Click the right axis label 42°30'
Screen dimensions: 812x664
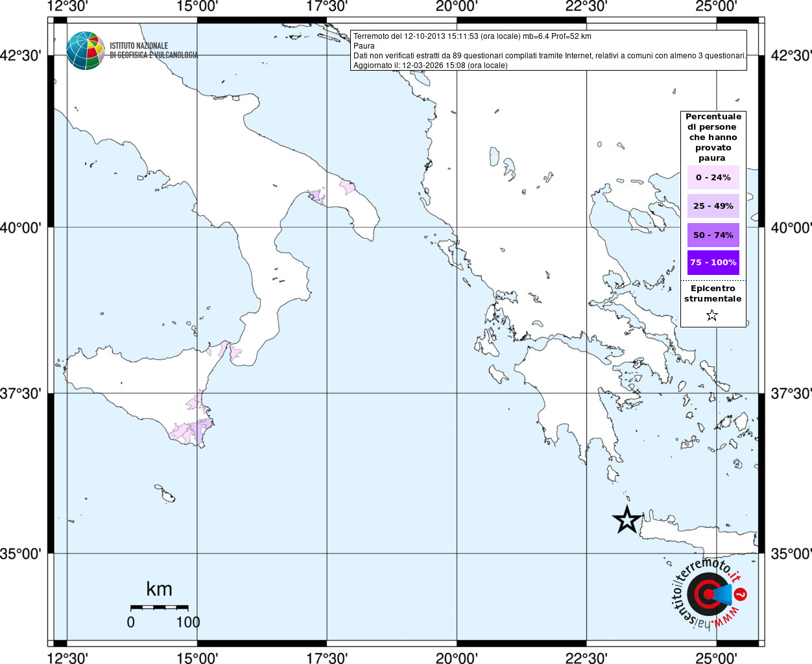791,56
